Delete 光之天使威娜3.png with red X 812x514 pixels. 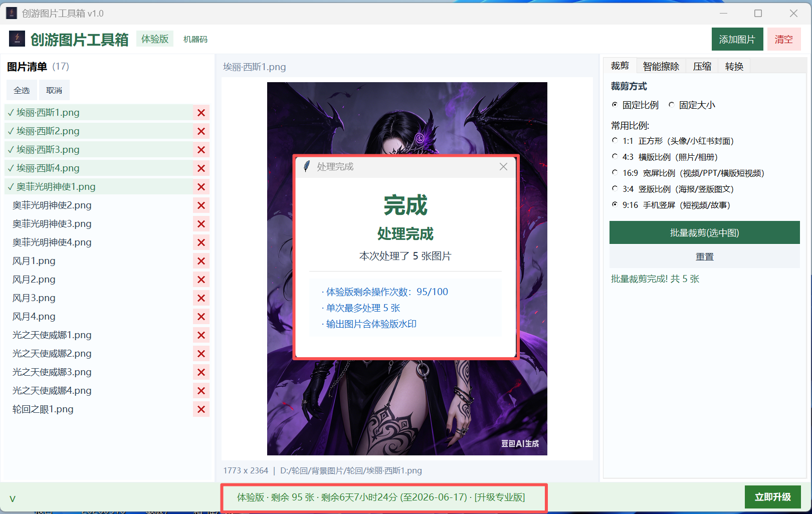[x=201, y=372]
